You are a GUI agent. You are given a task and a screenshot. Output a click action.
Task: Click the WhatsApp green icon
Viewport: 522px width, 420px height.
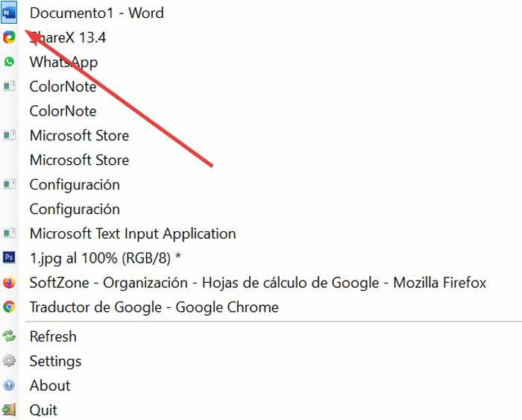point(9,62)
